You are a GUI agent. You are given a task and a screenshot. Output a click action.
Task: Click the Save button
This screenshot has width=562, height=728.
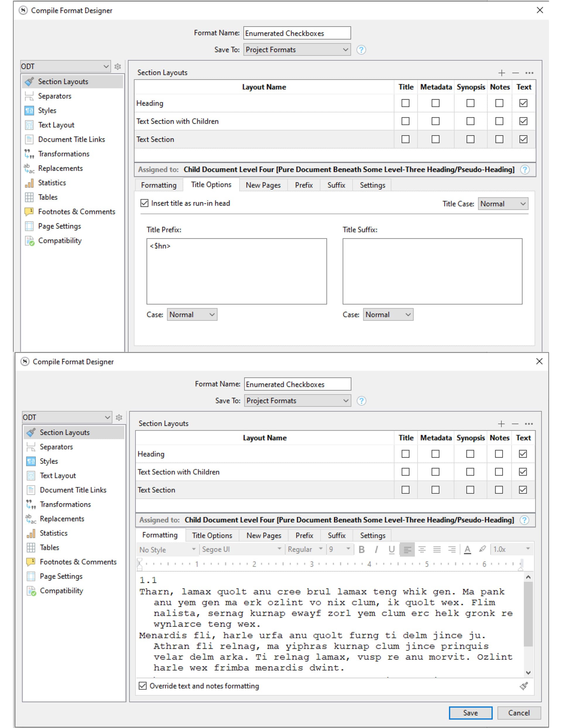pyautogui.click(x=470, y=713)
